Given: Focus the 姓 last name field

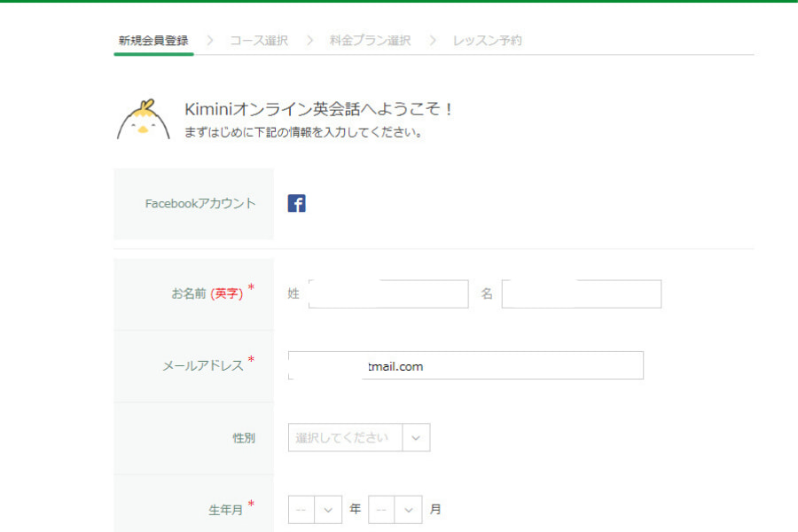Looking at the screenshot, I should tap(388, 293).
